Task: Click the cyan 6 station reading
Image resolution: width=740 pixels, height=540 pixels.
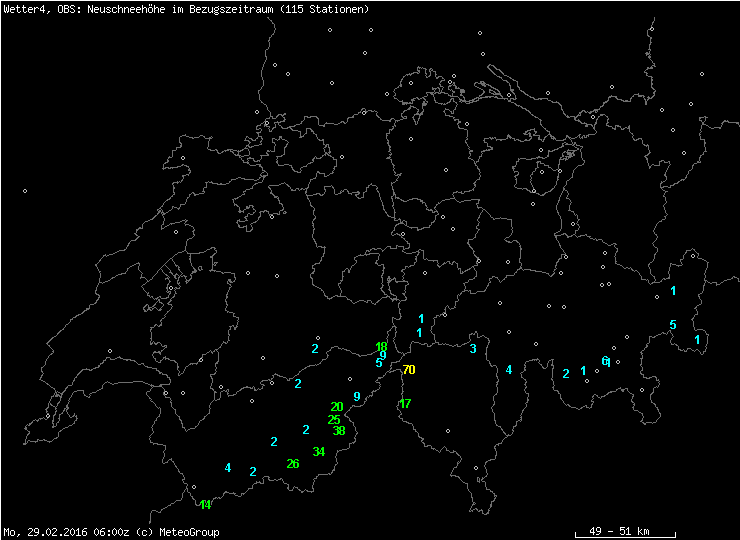Action: coord(604,361)
